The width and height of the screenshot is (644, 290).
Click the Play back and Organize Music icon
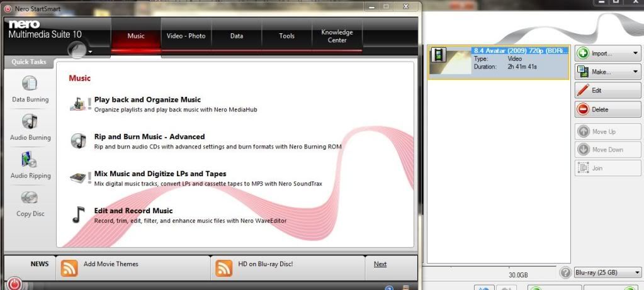point(78,104)
